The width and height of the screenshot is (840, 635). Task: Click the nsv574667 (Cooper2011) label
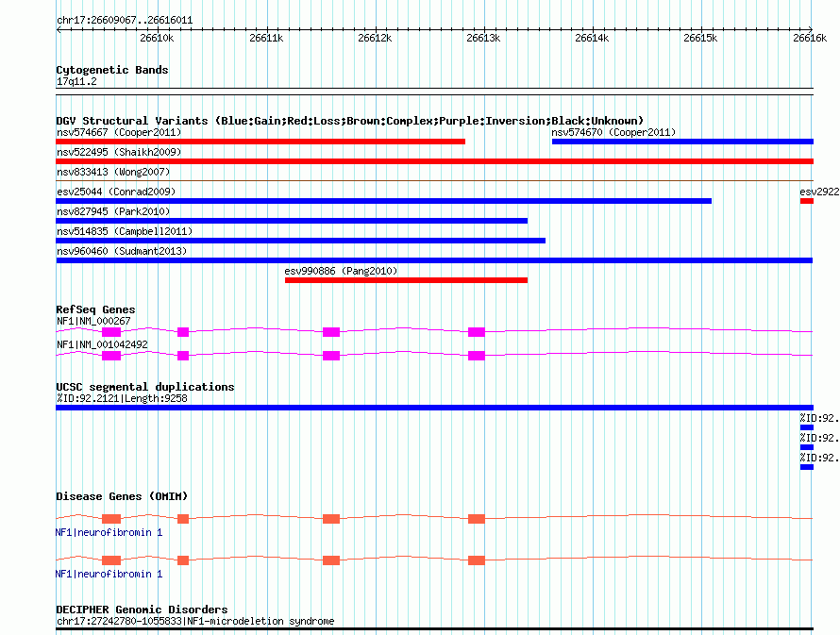point(119,132)
